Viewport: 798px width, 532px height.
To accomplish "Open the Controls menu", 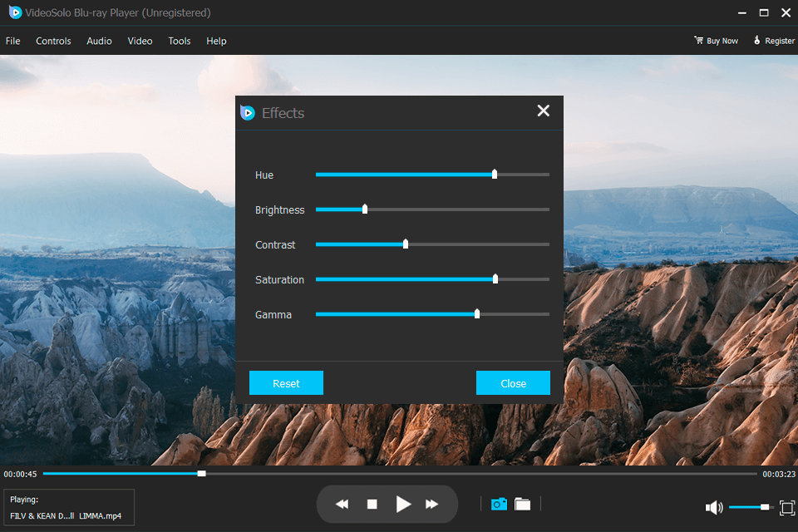I will (53, 40).
